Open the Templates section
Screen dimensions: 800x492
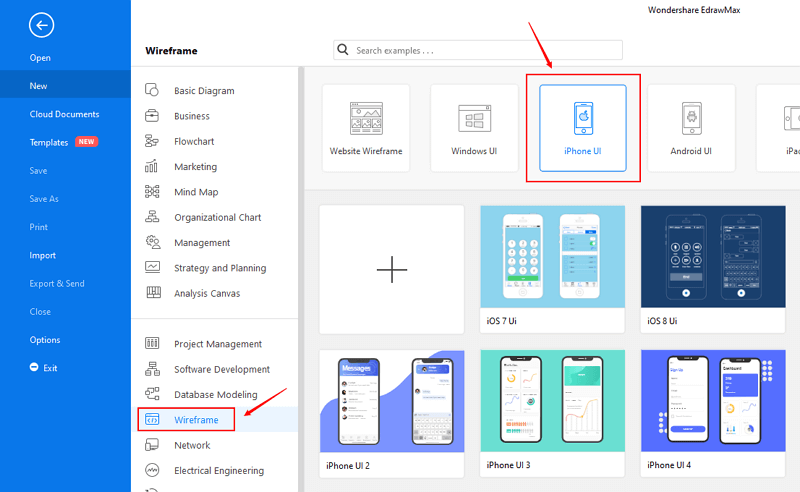48,142
